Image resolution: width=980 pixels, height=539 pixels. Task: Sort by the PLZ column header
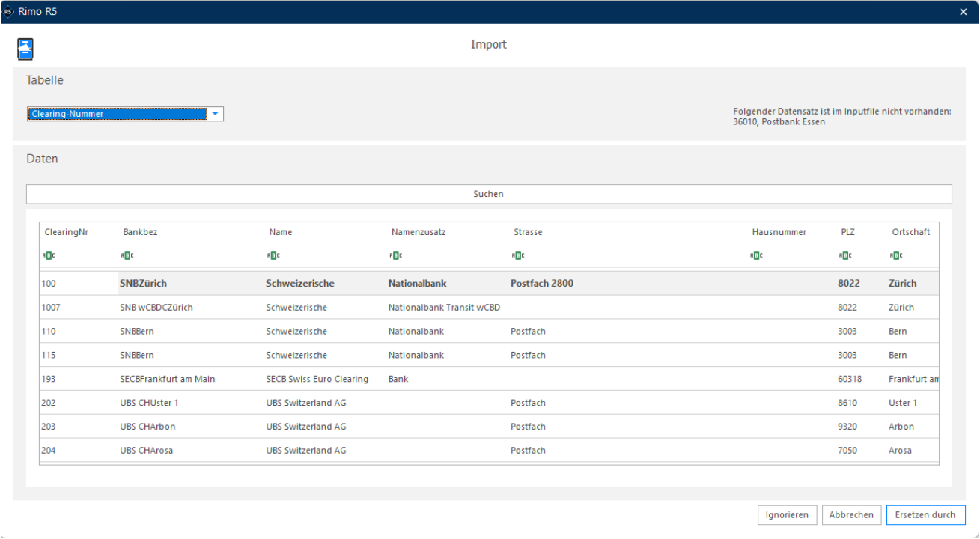(x=847, y=232)
